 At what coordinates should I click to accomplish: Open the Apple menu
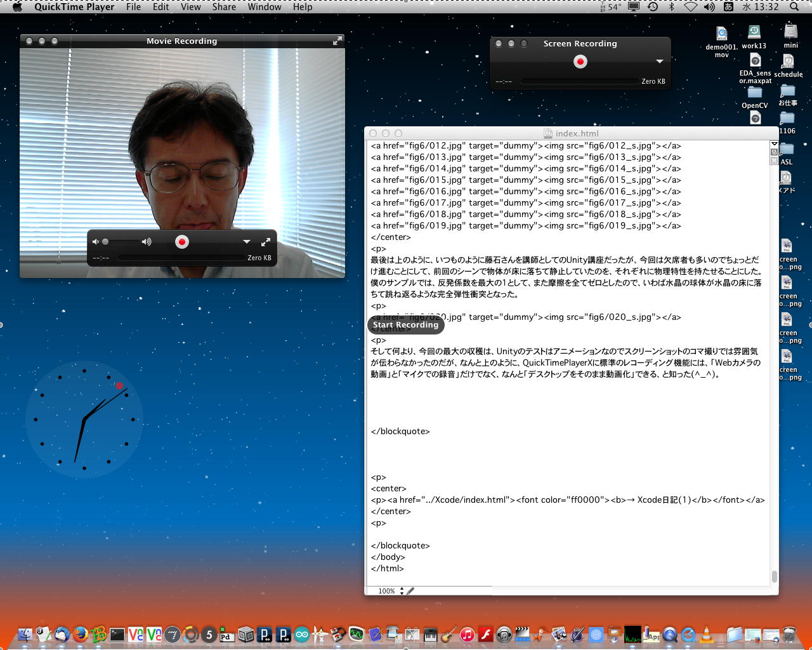click(17, 7)
